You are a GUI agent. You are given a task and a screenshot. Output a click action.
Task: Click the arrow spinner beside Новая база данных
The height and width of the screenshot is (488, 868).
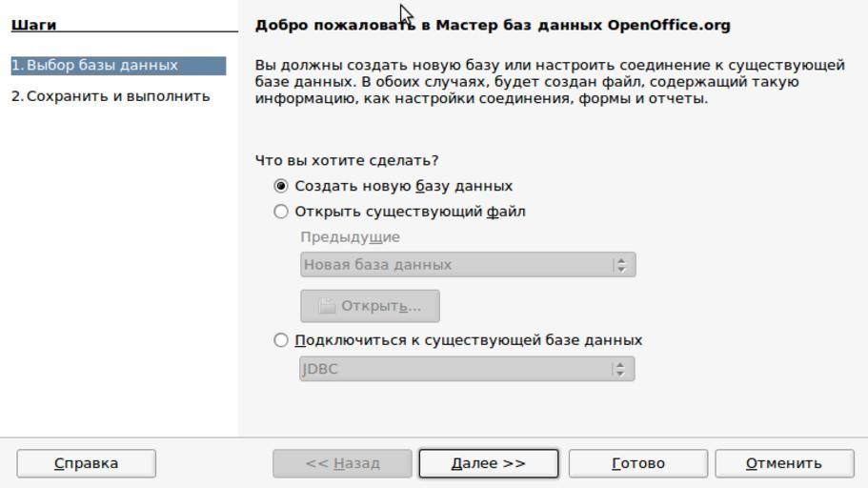tap(622, 265)
